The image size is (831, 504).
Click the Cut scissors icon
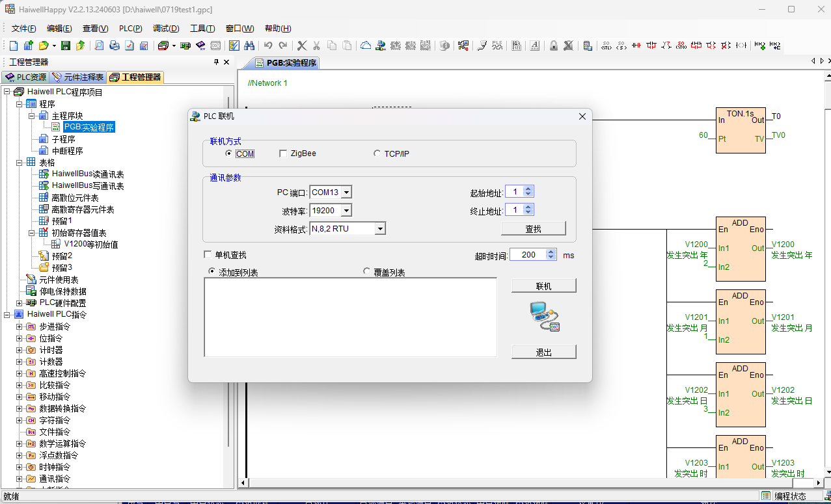pos(316,46)
